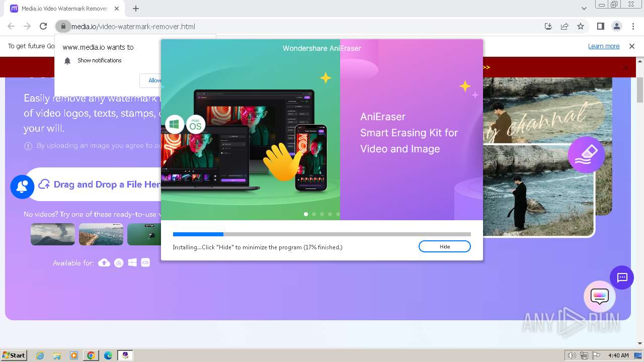The width and height of the screenshot is (644, 362).
Task: Click the site lock icon in address bar
Action: 62,26
